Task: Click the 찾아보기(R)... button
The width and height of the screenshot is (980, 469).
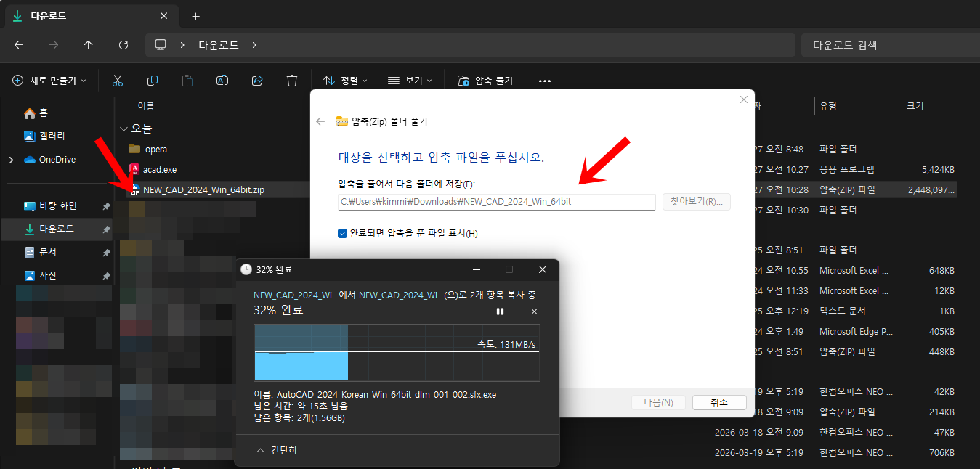Action: click(x=696, y=202)
